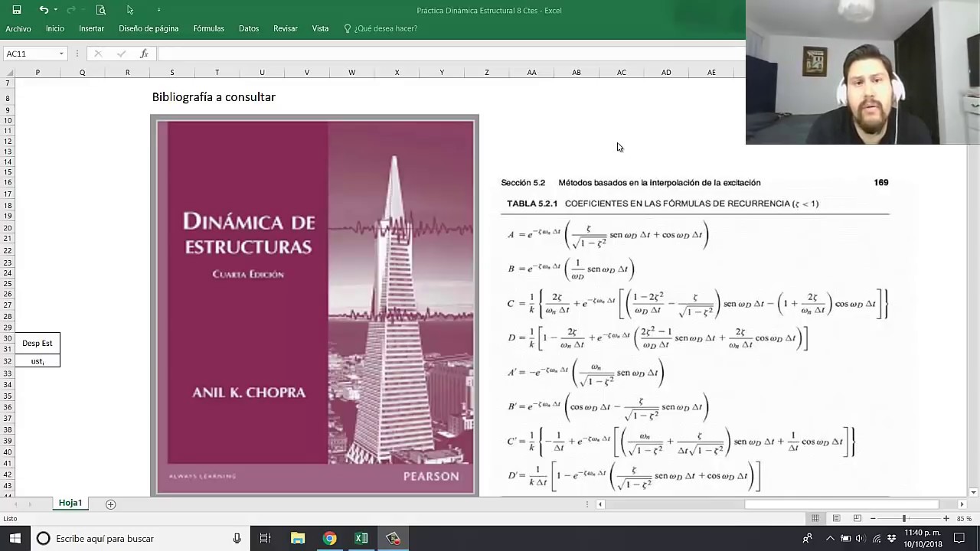Switch to the Insertar ribbon tab

pos(91,28)
